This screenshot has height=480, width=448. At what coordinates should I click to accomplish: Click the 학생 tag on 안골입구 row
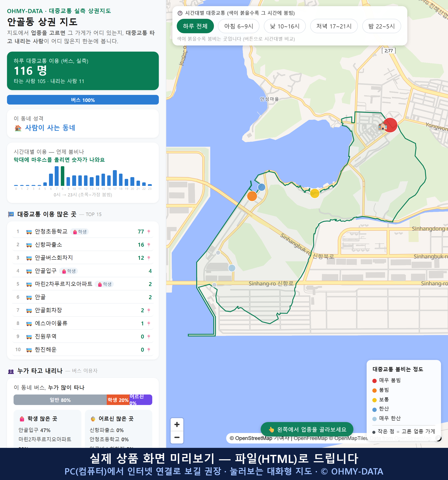point(69,271)
